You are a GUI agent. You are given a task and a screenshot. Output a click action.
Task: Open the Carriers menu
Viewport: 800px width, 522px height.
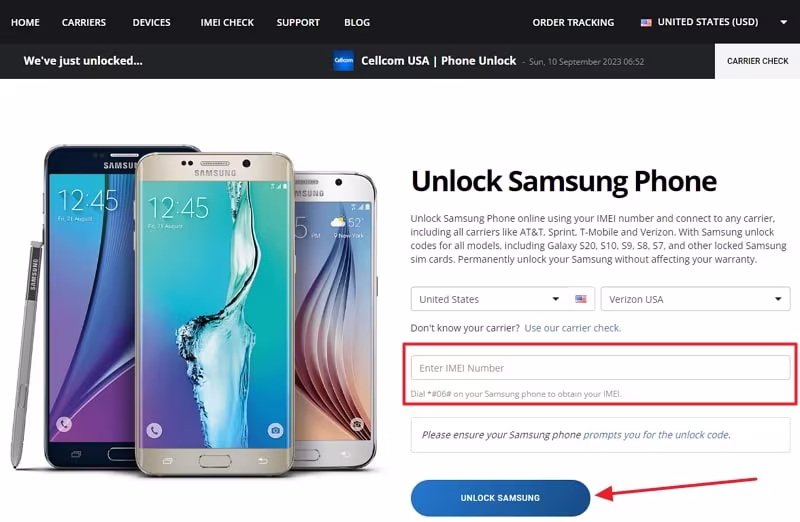pyautogui.click(x=84, y=22)
